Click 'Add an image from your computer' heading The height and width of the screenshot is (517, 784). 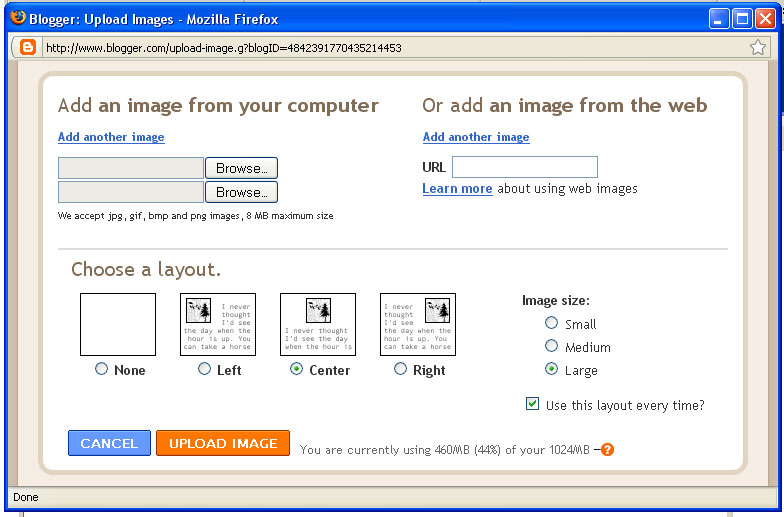point(218,106)
